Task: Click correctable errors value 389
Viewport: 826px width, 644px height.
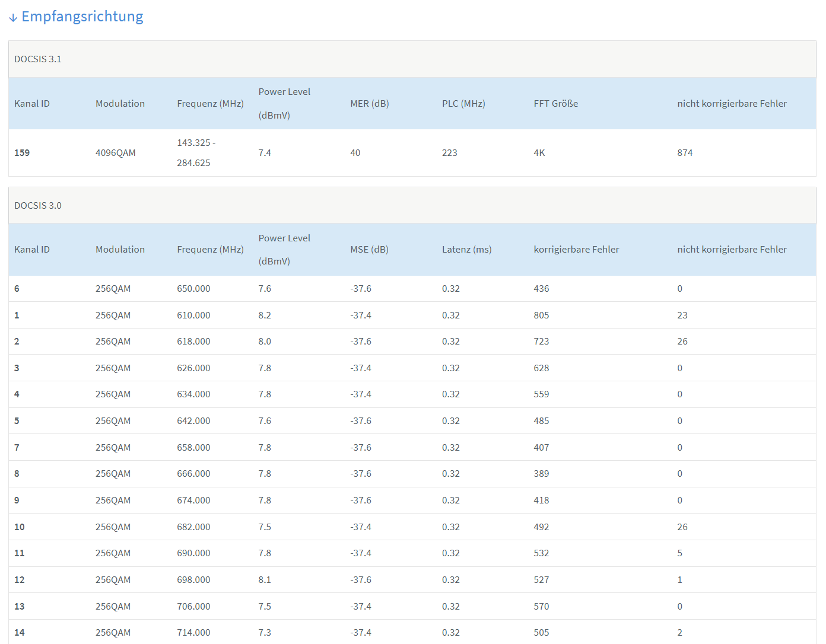Action: 541,474
